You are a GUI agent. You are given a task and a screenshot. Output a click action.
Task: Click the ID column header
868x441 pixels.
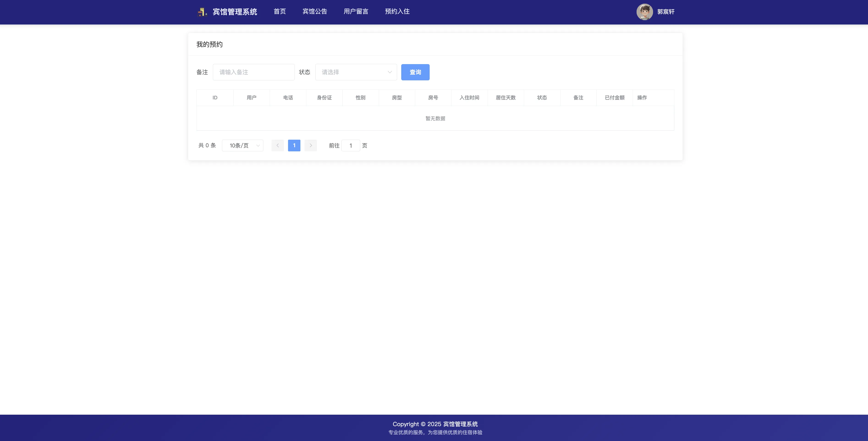(215, 98)
